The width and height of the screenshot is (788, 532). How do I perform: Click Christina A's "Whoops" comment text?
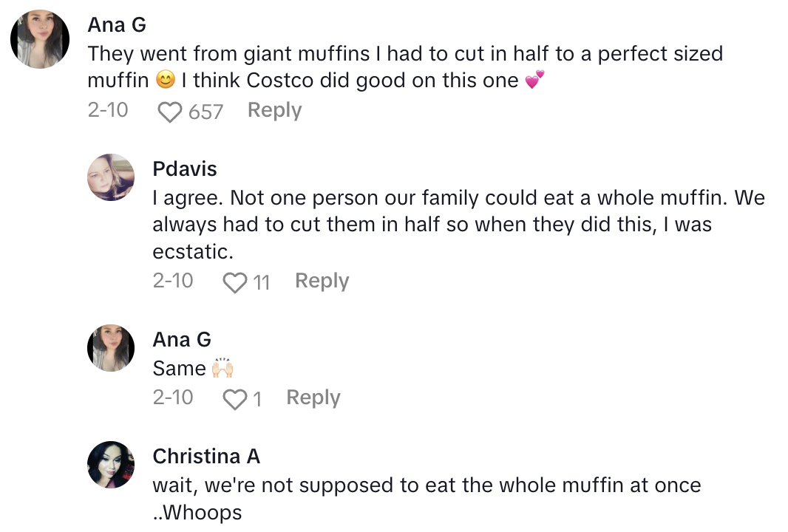pyautogui.click(x=427, y=499)
